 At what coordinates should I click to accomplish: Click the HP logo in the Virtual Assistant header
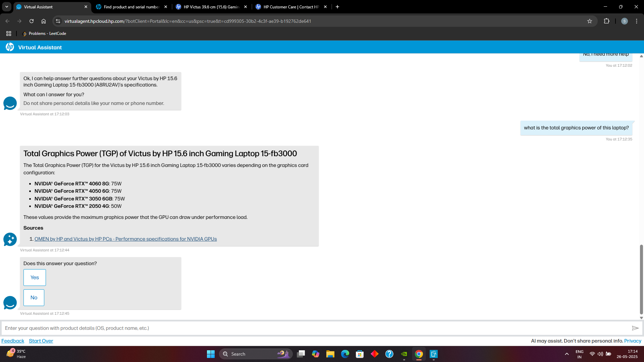click(x=10, y=47)
